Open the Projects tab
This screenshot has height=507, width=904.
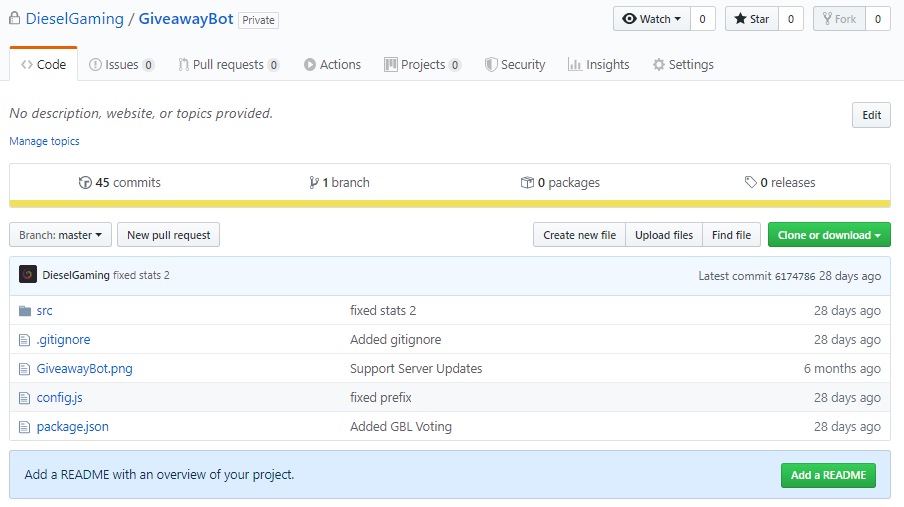pos(423,65)
